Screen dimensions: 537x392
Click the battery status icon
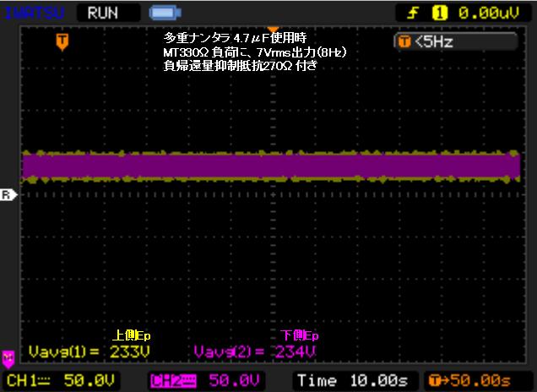pos(160,13)
